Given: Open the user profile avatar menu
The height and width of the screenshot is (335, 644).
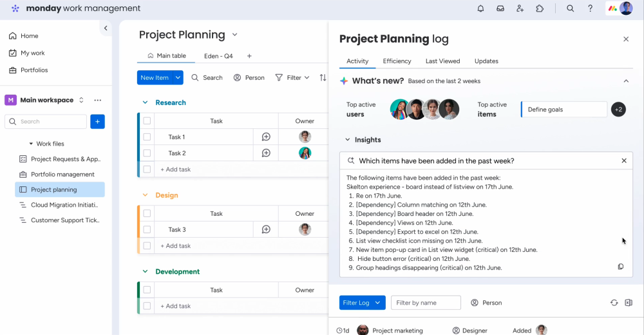Looking at the screenshot, I should tap(626, 8).
